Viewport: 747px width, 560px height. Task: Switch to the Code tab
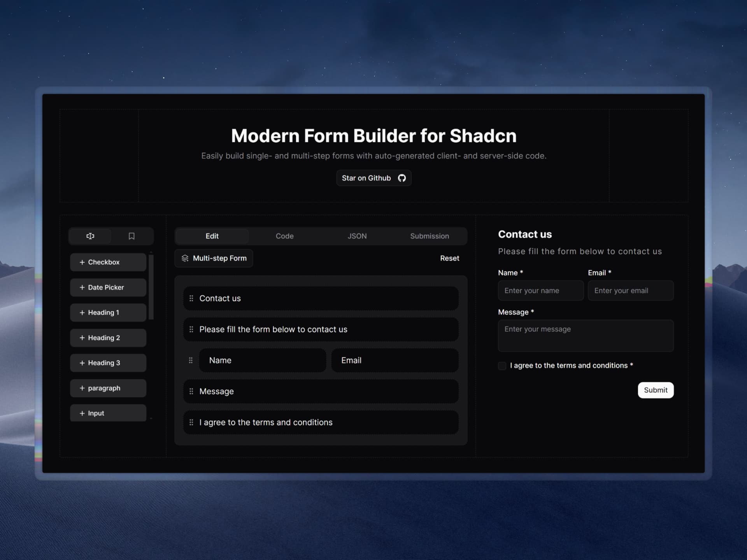point(284,236)
